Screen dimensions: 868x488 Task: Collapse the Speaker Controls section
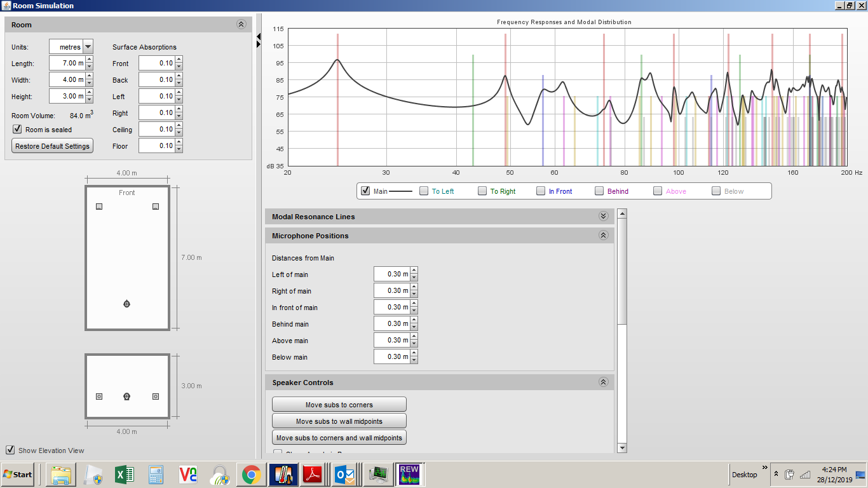tap(603, 382)
